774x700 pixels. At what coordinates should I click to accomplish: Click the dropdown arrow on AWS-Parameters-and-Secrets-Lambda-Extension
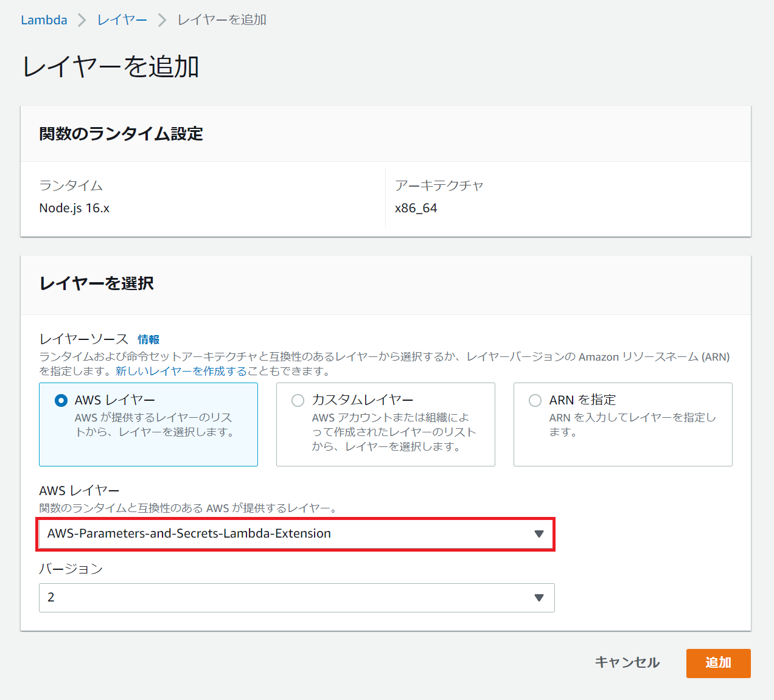click(x=538, y=534)
